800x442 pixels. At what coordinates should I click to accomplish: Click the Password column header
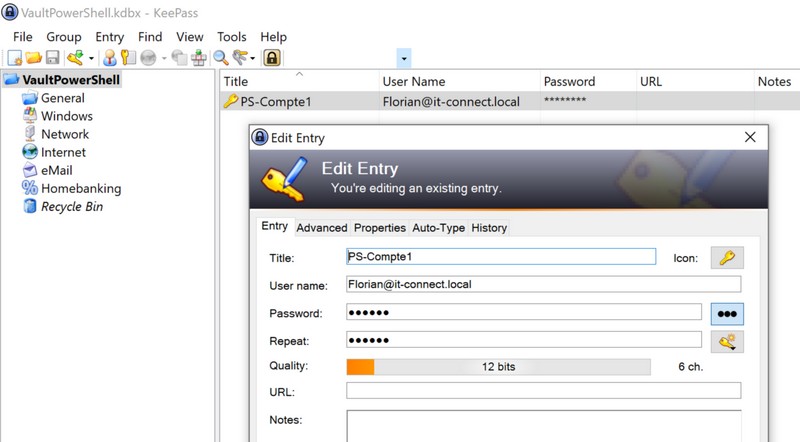click(569, 81)
